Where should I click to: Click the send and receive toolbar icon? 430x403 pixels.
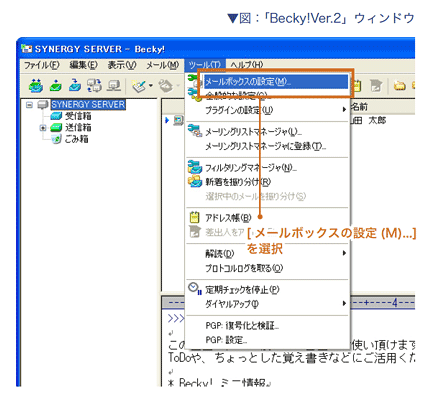click(94, 86)
